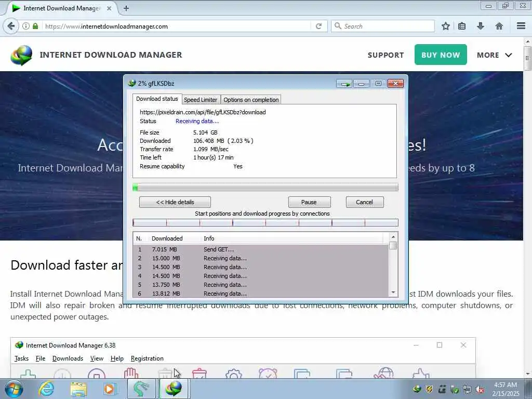Open the View menu in IDM image

tap(97, 358)
